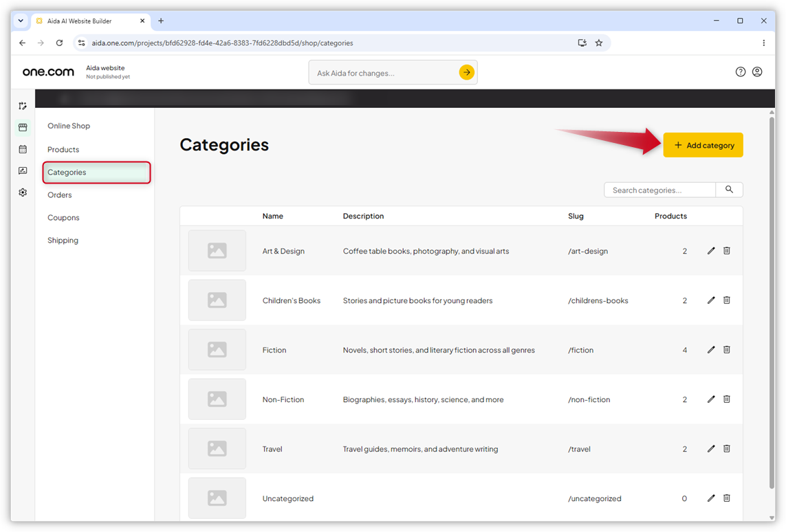Reload the browser page
786x532 pixels.
pyautogui.click(x=59, y=43)
